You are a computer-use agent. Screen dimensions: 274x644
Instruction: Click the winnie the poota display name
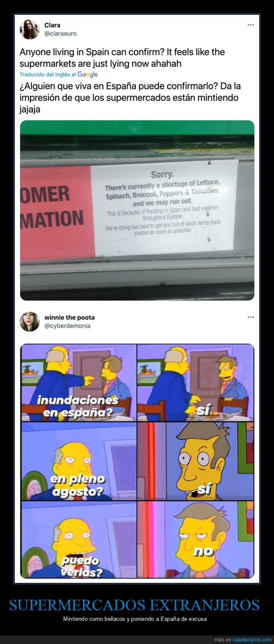point(70,317)
